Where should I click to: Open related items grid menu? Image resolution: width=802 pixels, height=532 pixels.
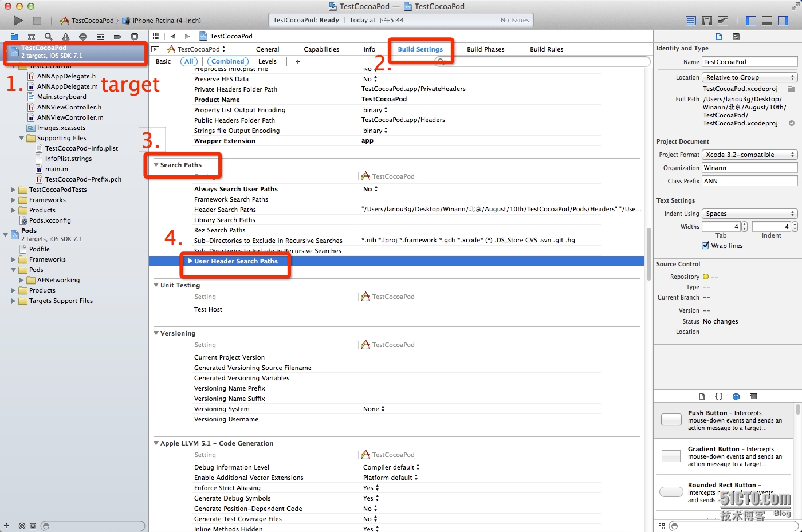156,36
